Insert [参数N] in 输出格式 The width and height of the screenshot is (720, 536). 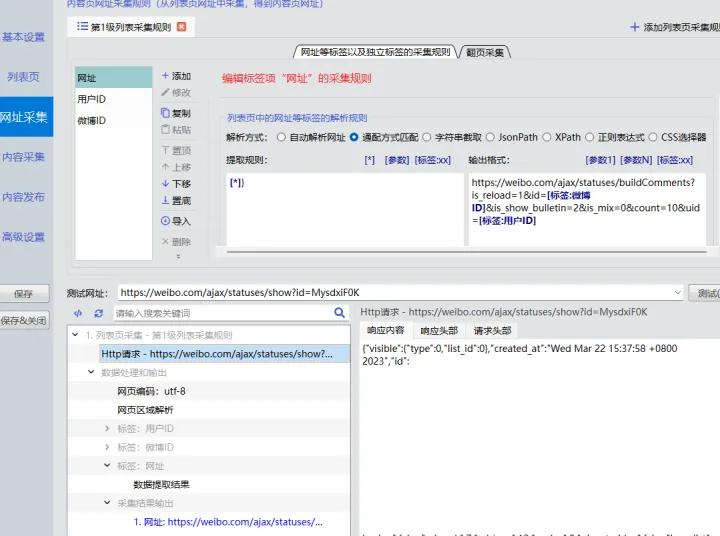[x=636, y=160]
